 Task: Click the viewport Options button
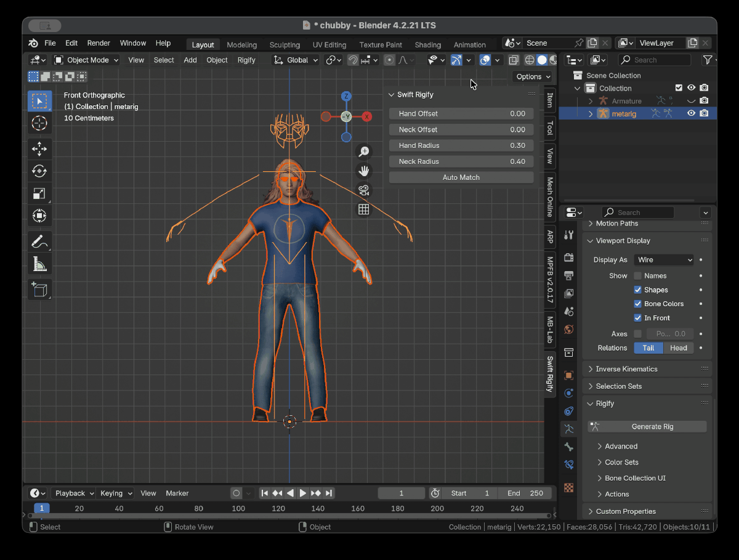coord(533,76)
